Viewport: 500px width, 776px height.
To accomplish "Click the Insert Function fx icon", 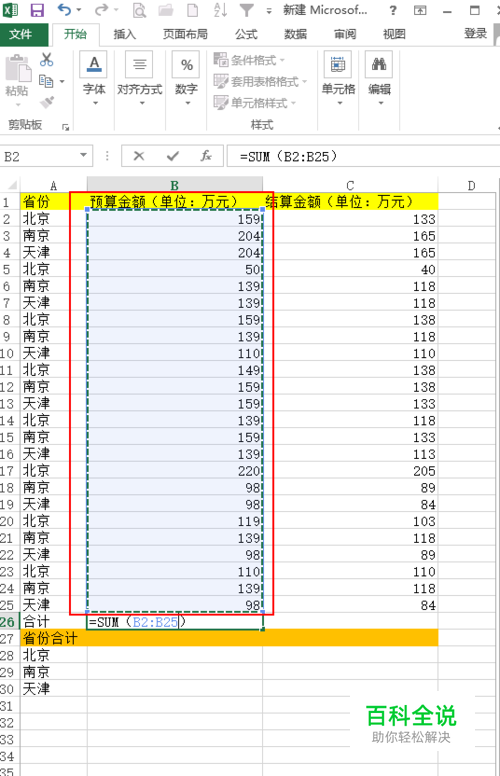I will [206, 156].
